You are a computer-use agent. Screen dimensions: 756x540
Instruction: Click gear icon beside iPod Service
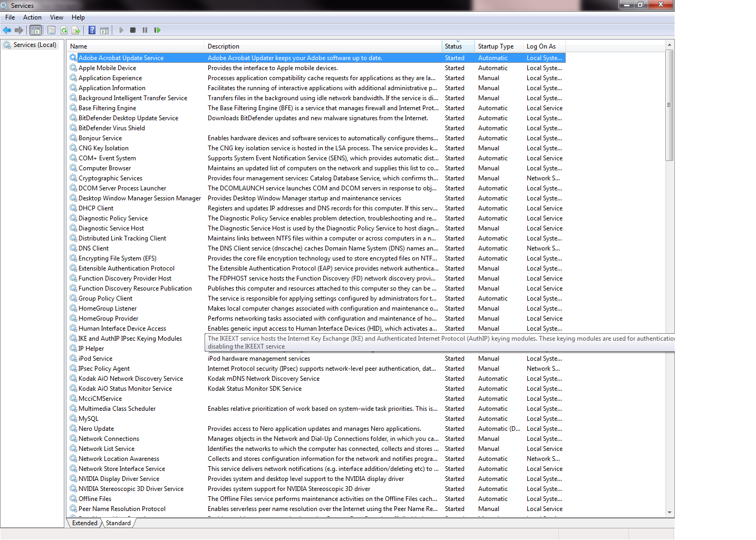pyautogui.click(x=73, y=359)
